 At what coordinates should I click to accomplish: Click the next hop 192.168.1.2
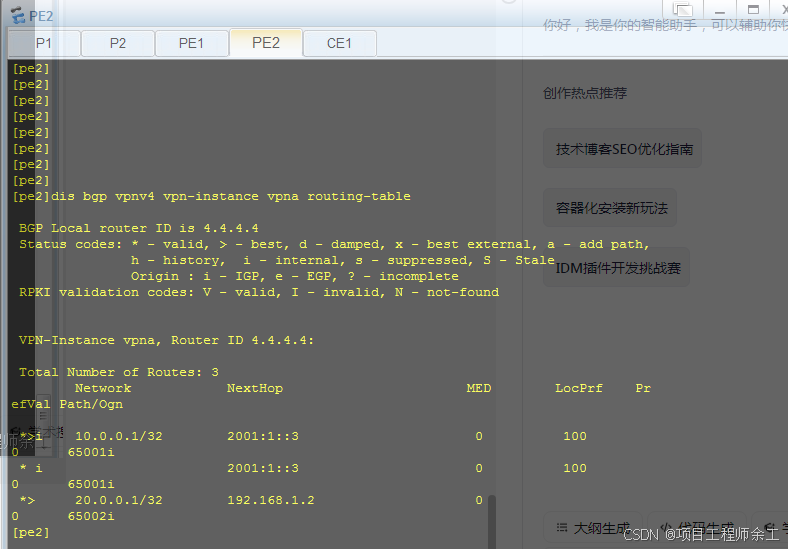coord(271,500)
